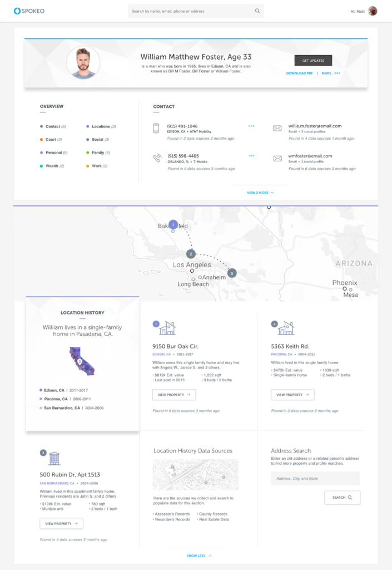Click Download PDF link

click(300, 73)
